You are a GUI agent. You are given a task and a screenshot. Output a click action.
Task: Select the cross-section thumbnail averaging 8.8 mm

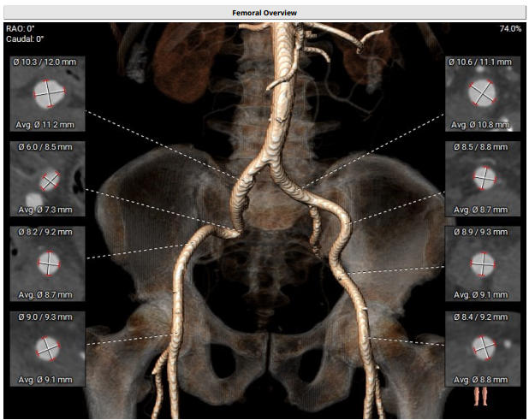pos(484,347)
